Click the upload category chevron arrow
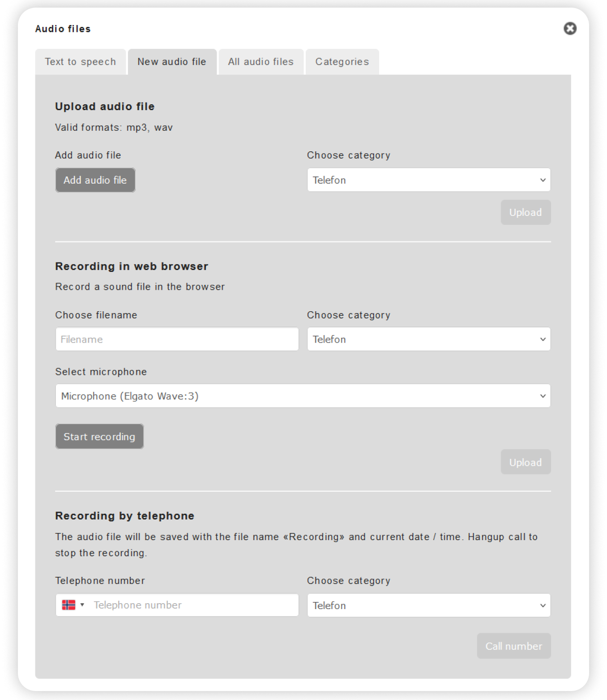The height and width of the screenshot is (700, 607). coord(543,180)
